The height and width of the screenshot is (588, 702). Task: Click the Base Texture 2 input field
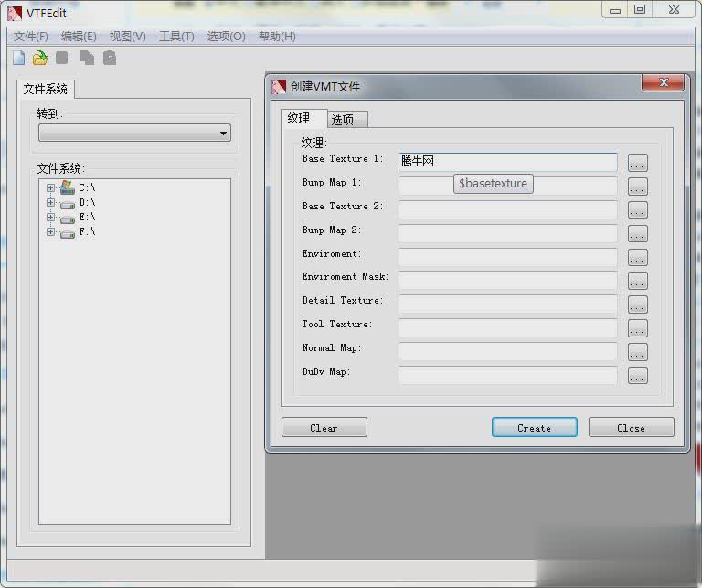[507, 210]
